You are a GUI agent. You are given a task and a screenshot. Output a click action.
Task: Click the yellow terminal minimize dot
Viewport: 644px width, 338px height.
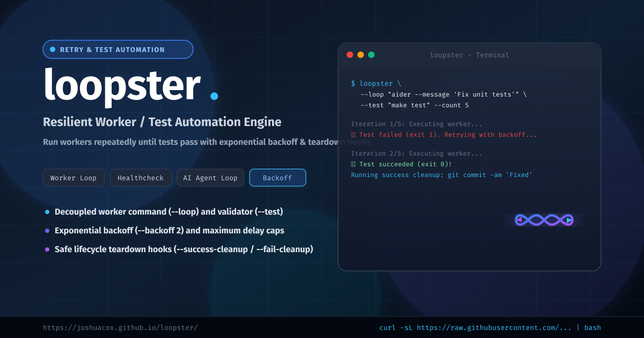[361, 55]
